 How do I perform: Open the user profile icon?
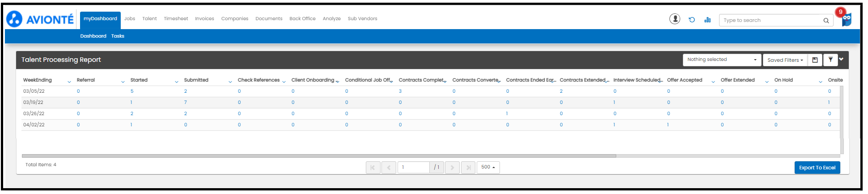(x=675, y=19)
